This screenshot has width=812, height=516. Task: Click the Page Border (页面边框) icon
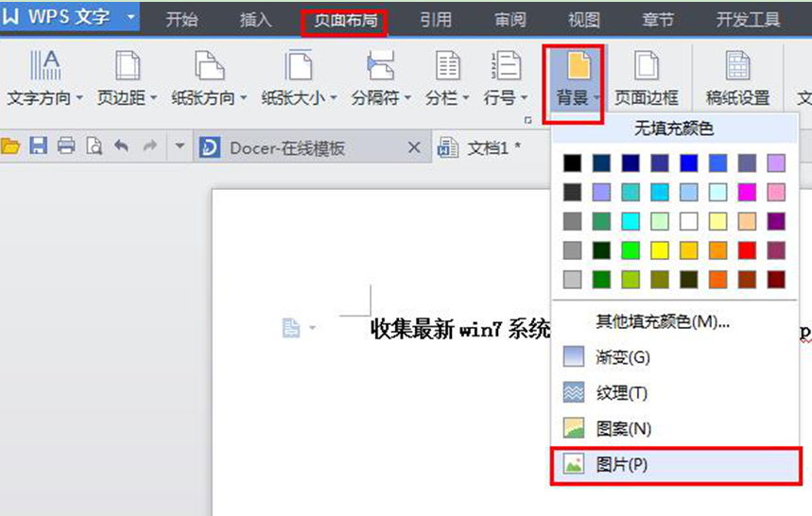point(647,66)
